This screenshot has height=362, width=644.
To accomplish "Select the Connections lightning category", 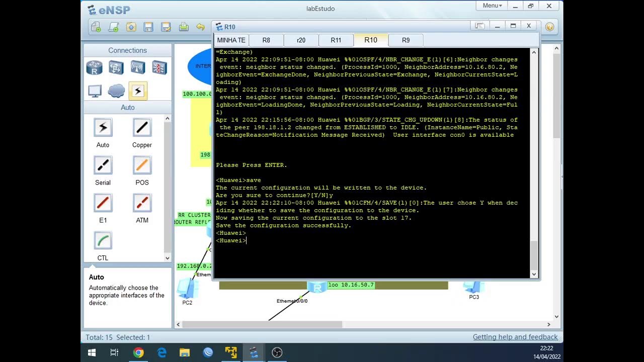I will coord(138,90).
